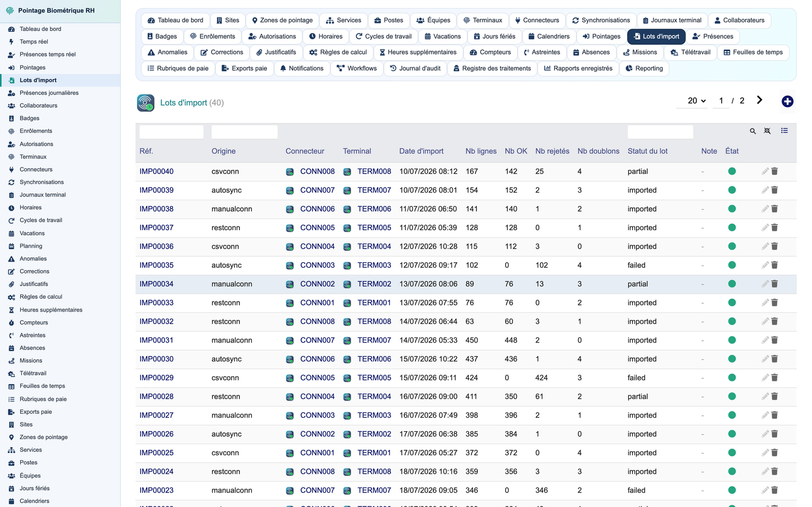Open connector link CONN001 in IMP00033 row
Image resolution: width=812 pixels, height=507 pixels.
click(317, 303)
